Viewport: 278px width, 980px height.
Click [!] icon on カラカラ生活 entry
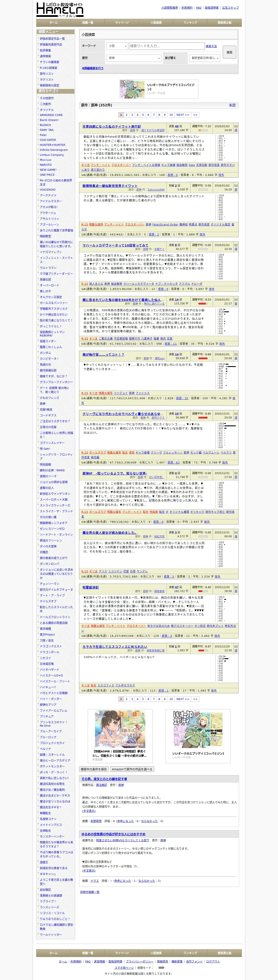click(236, 646)
